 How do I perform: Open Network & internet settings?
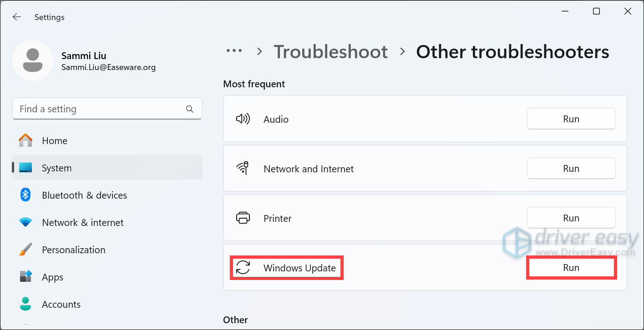(x=82, y=223)
